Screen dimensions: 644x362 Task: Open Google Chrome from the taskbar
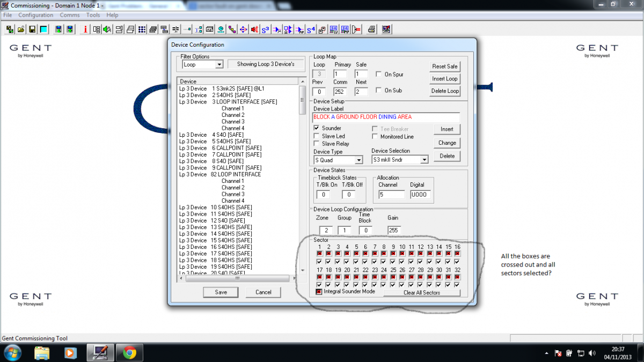coord(129,353)
